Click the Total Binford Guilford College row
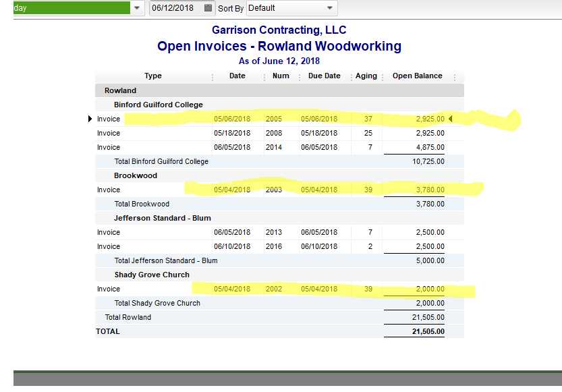 coord(279,162)
